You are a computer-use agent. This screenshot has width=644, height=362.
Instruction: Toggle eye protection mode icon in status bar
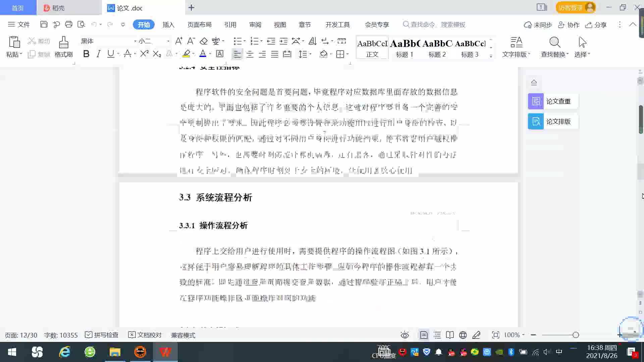[x=405, y=335]
